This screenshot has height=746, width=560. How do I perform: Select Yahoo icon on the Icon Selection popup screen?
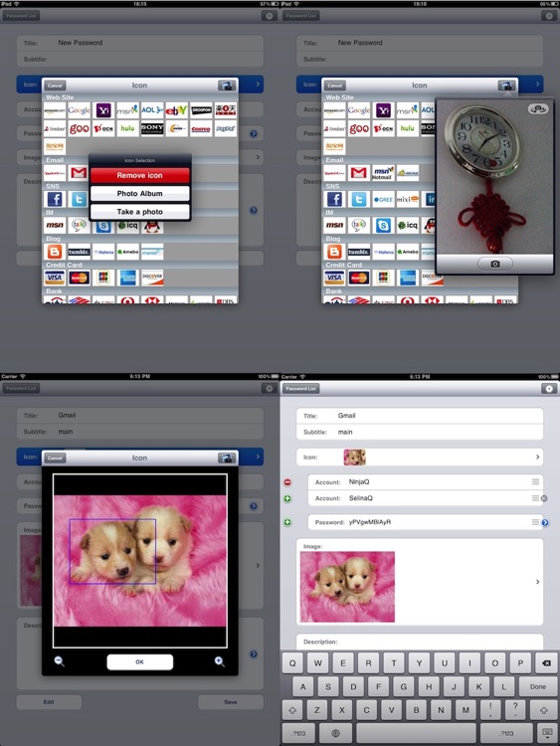click(103, 110)
